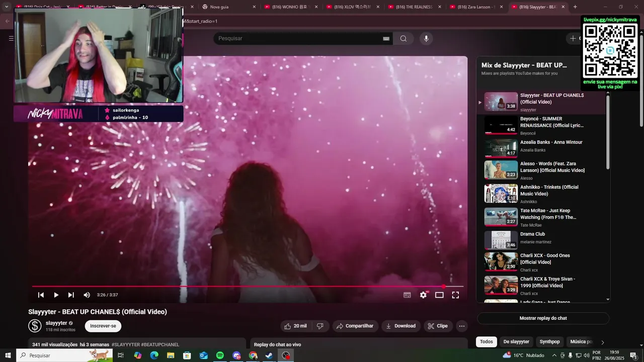644x362 pixels.
Task: Select the current BEAT UP CHANEL$ playlist entry
Action: click(541, 102)
